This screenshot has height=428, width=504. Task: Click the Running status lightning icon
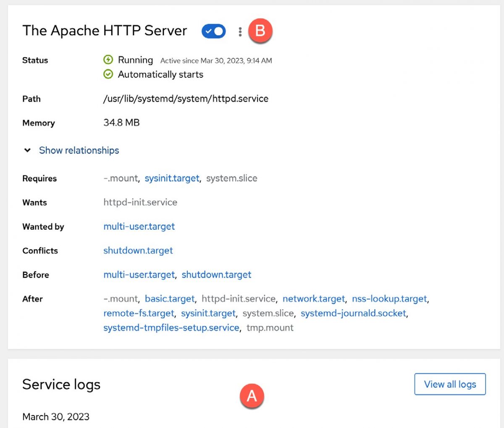pos(109,60)
